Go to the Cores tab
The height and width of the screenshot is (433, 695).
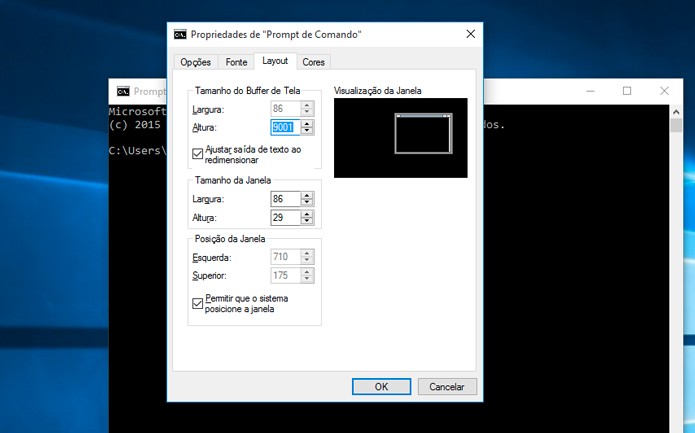coord(313,62)
